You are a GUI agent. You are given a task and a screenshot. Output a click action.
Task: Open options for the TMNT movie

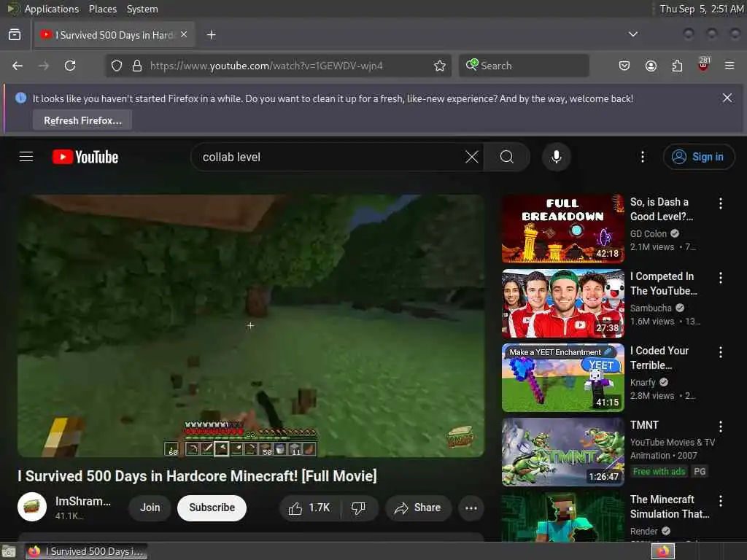point(720,426)
